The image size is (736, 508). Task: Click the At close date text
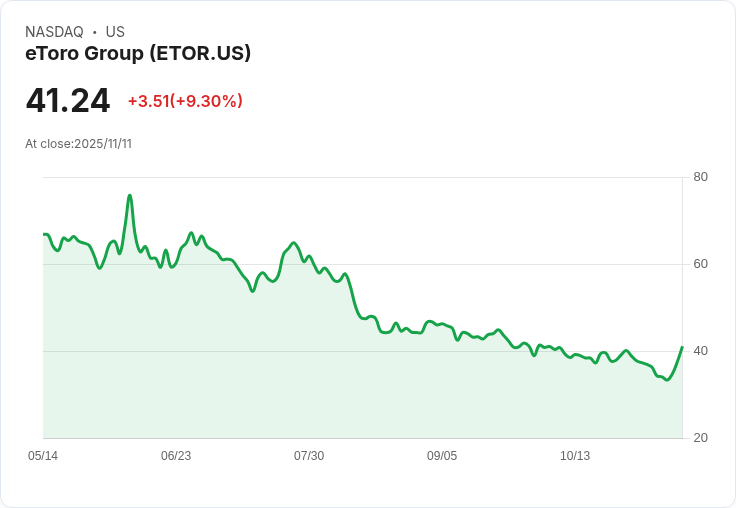pos(78,144)
